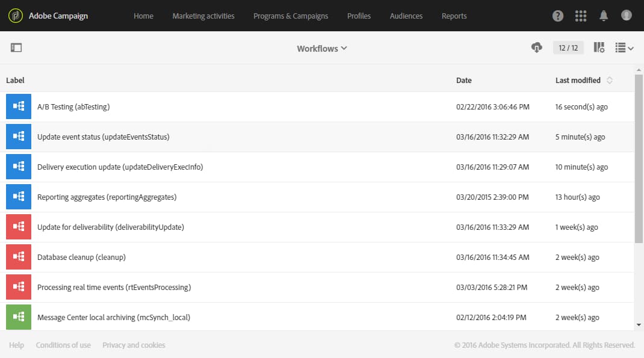Open the list view mode dropdown
The width and height of the screenshot is (644, 358).
tap(624, 48)
